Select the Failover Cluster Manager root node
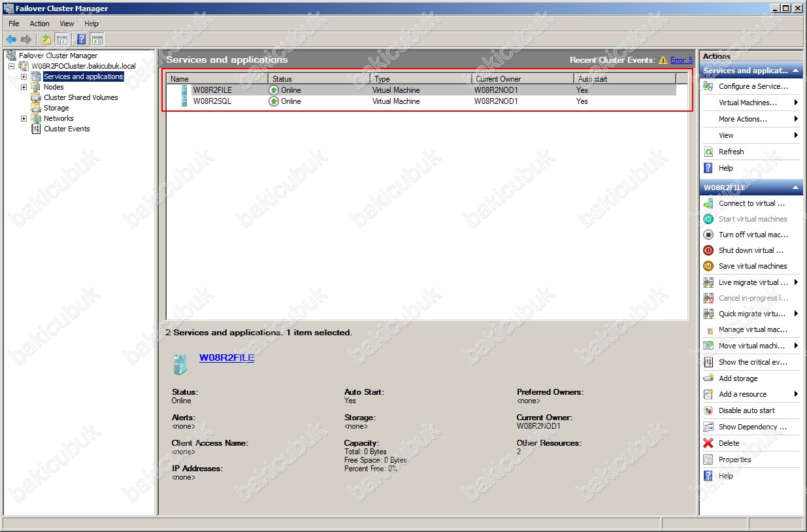The image size is (807, 532). coord(58,56)
